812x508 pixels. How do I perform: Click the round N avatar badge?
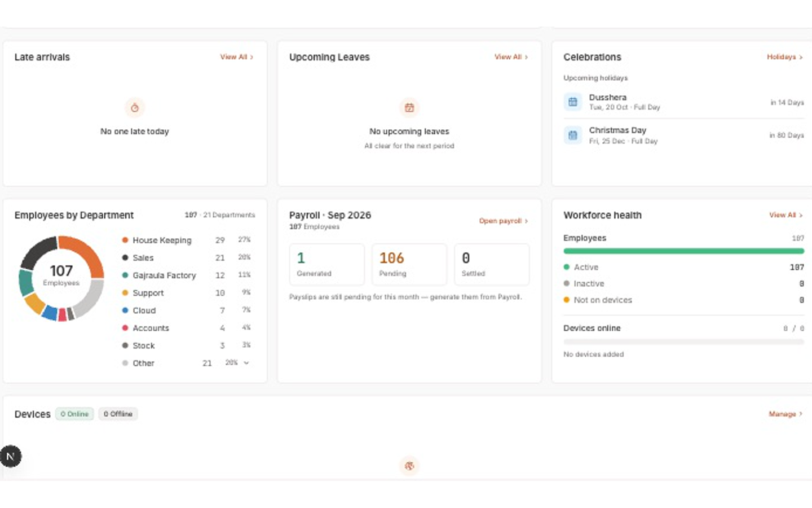(10, 456)
